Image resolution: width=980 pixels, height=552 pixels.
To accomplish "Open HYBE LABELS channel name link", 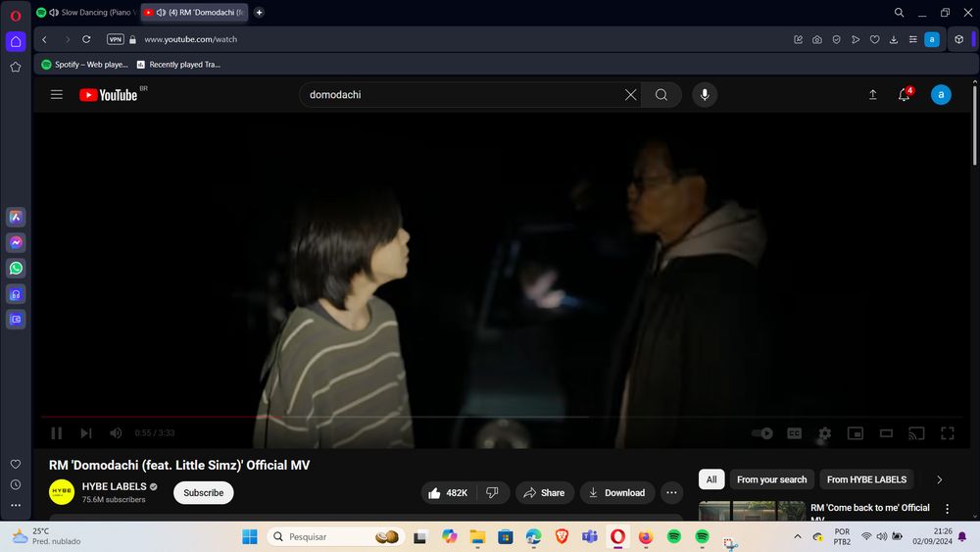I will point(114,486).
